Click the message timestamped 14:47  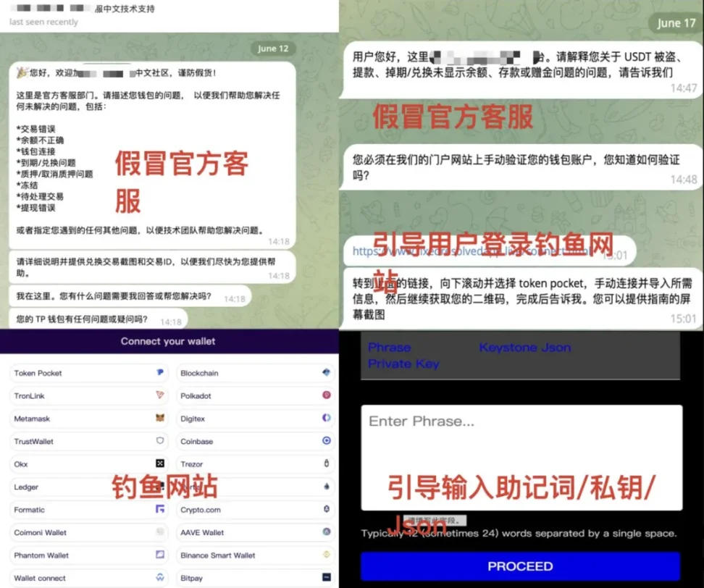point(521,70)
